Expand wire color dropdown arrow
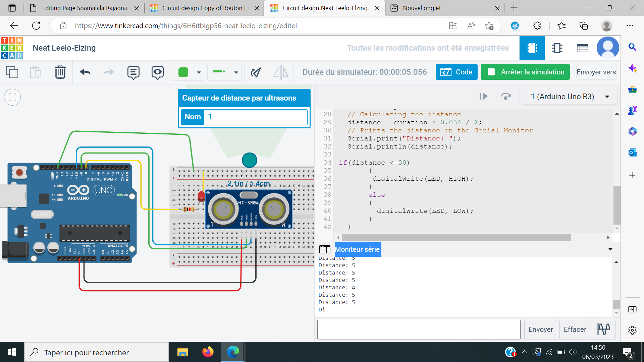Image resolution: width=644 pixels, height=362 pixels. coord(199,72)
